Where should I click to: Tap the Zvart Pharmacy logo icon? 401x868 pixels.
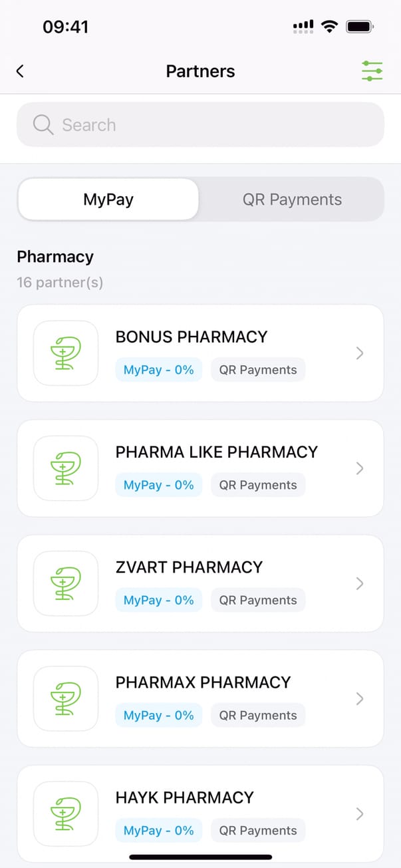tap(66, 583)
